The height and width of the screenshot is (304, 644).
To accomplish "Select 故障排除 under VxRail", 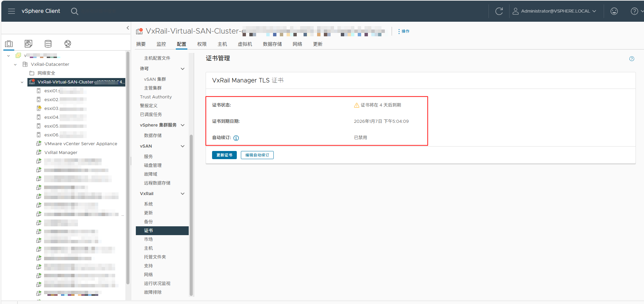I will pyautogui.click(x=153, y=292).
